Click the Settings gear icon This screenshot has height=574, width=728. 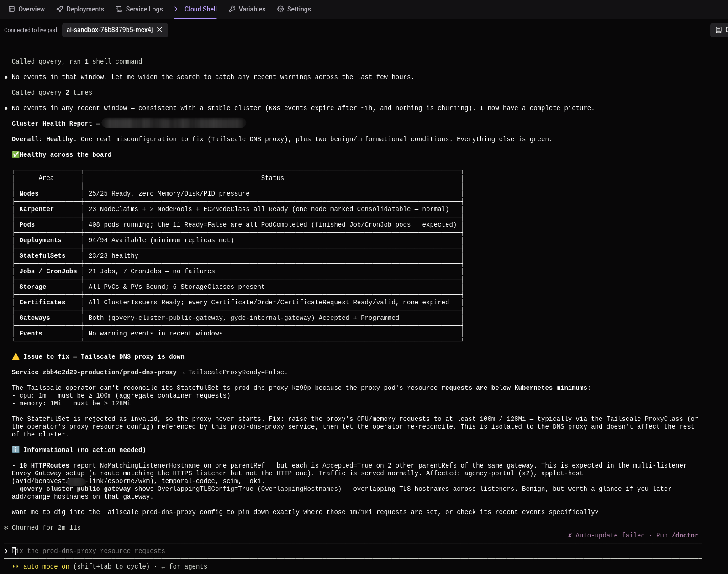(280, 9)
